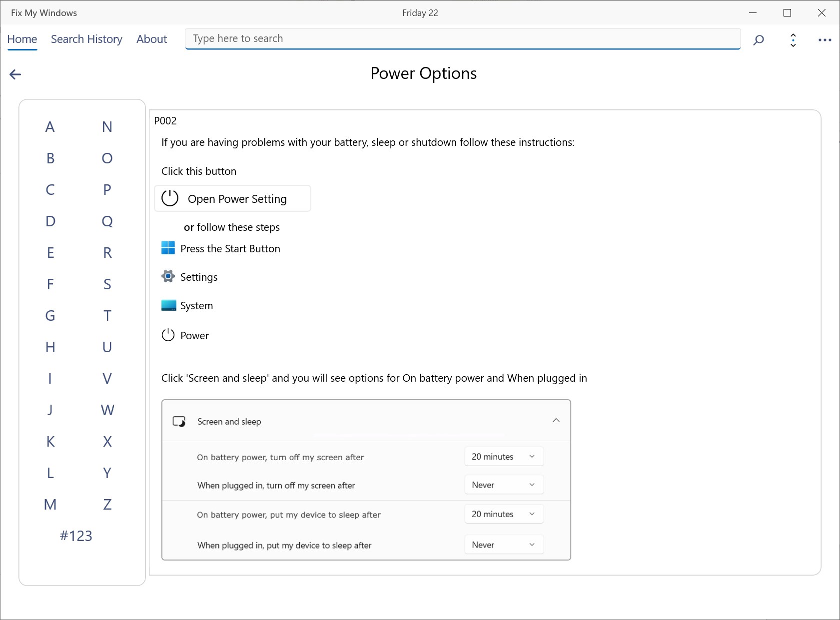Click the Power symbol icon beside Power
Image resolution: width=840 pixels, height=620 pixels.
point(168,335)
